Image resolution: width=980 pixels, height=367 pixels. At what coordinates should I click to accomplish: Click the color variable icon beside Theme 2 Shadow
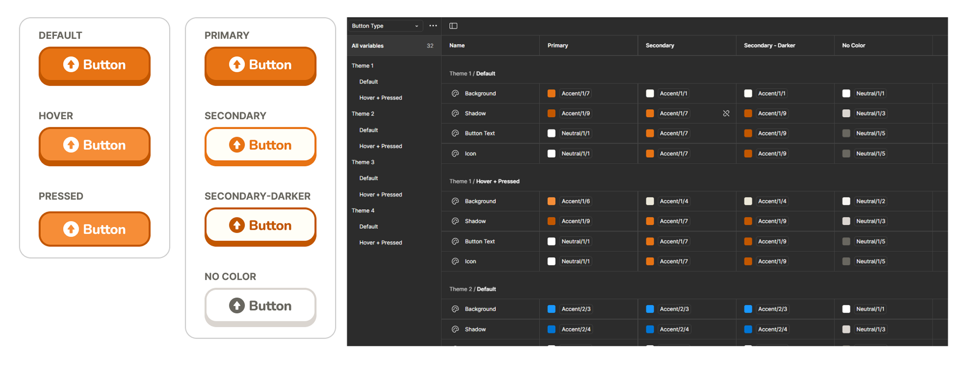[455, 329]
